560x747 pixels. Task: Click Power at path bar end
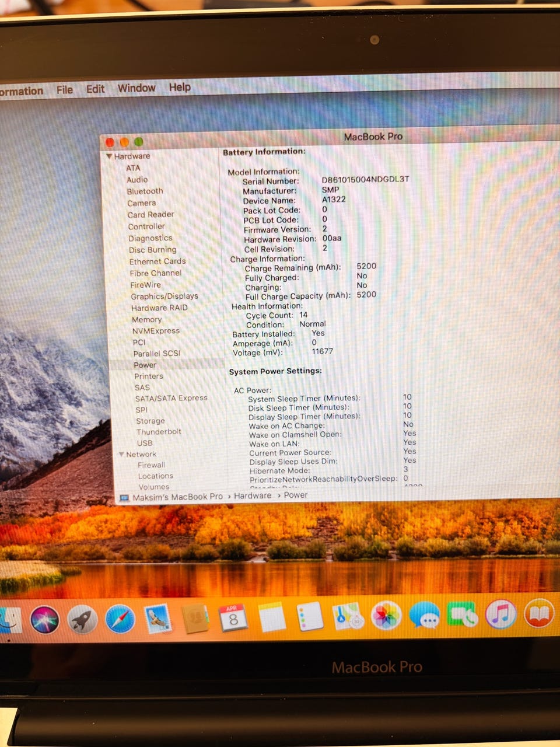tap(296, 495)
